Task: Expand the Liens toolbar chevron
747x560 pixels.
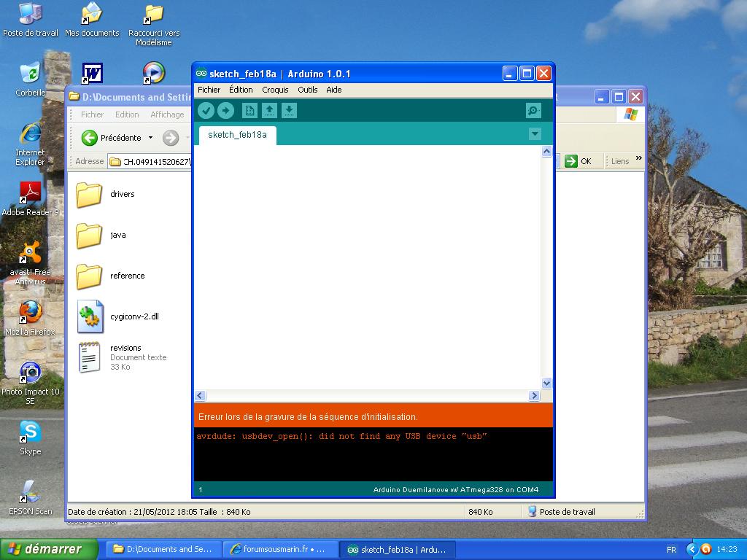Action: click(x=639, y=159)
